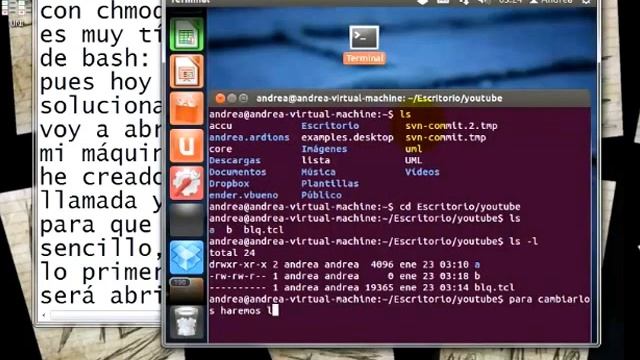Click timestamp '03:10' in long listing
This screenshot has height=360, width=640.
[454, 264]
